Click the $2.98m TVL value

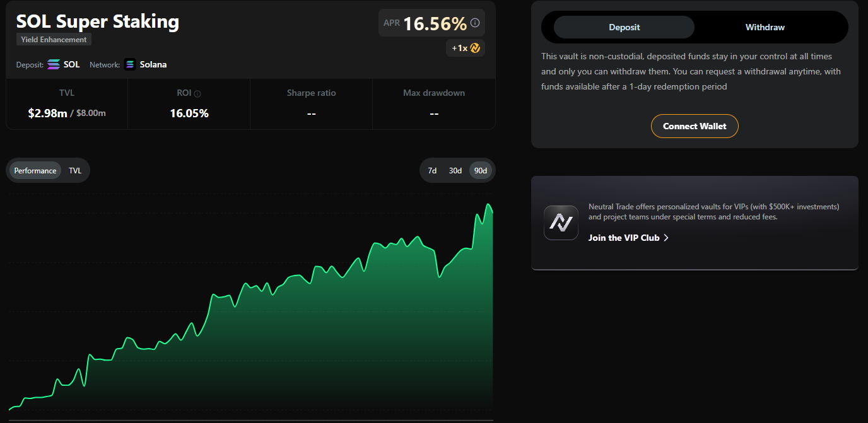[47, 113]
